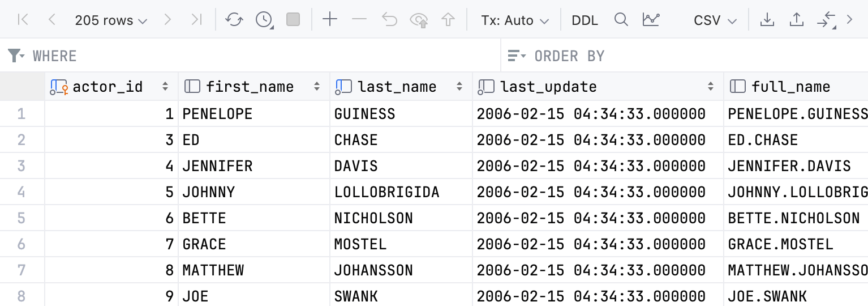Select the cell containing LOLLOBRIGIDA
The image size is (868, 306).
(x=387, y=192)
